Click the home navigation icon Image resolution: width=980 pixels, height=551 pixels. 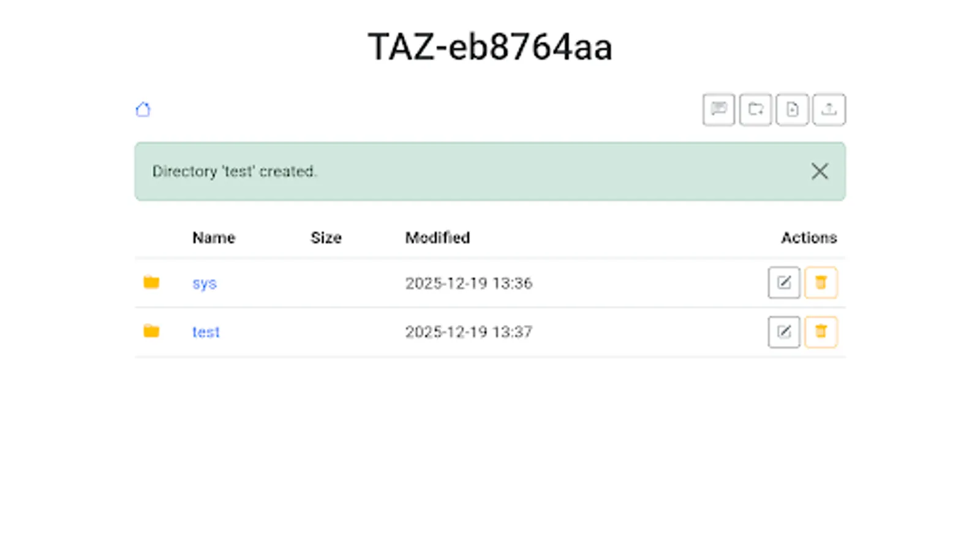click(144, 109)
